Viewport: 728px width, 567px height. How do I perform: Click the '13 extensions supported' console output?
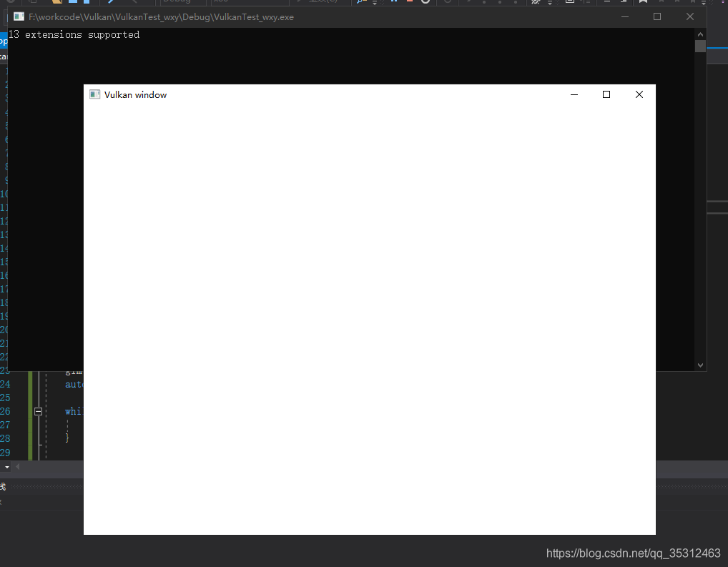point(74,34)
